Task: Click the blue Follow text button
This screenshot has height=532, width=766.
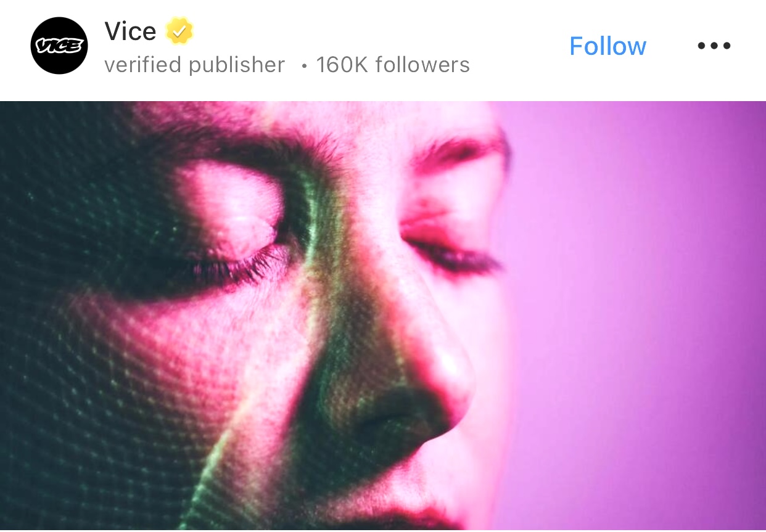Action: [607, 46]
